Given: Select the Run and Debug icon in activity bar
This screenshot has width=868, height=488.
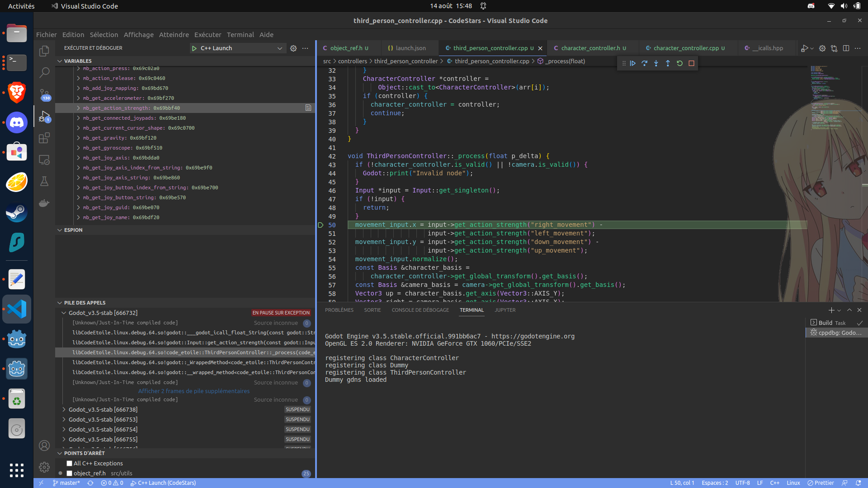Looking at the screenshot, I should point(44,115).
